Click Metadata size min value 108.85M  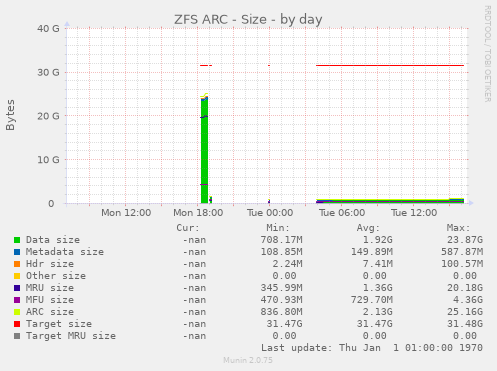coord(281,252)
